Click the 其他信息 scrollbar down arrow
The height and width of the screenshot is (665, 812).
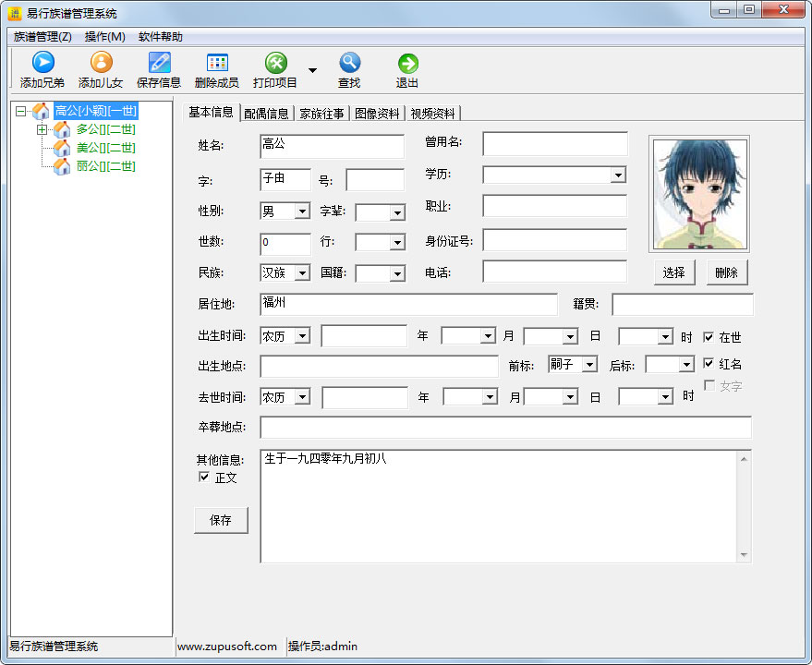pyautogui.click(x=744, y=555)
